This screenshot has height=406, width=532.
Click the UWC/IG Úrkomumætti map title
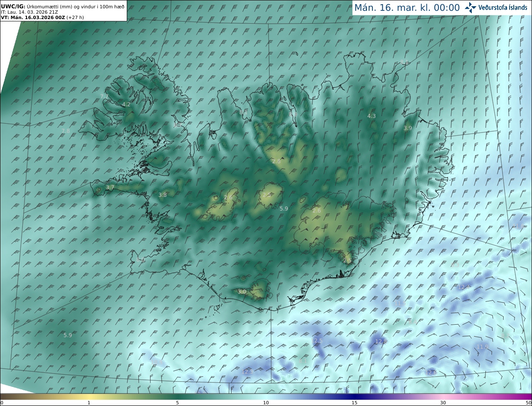62,7
